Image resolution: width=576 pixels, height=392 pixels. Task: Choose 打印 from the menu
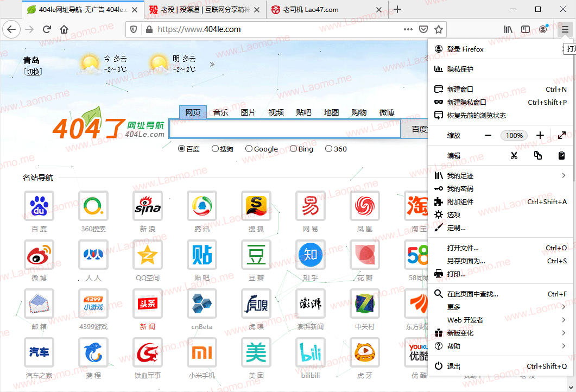(x=501, y=274)
